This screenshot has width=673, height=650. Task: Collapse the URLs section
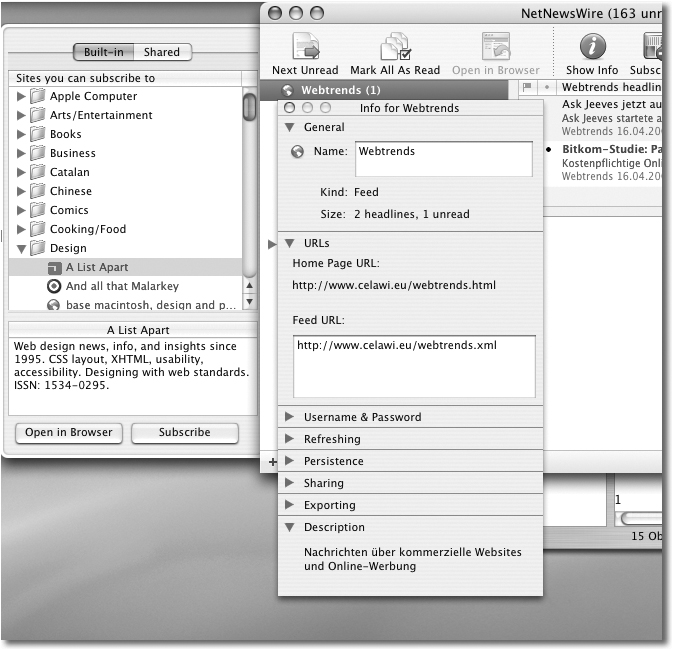coord(290,243)
